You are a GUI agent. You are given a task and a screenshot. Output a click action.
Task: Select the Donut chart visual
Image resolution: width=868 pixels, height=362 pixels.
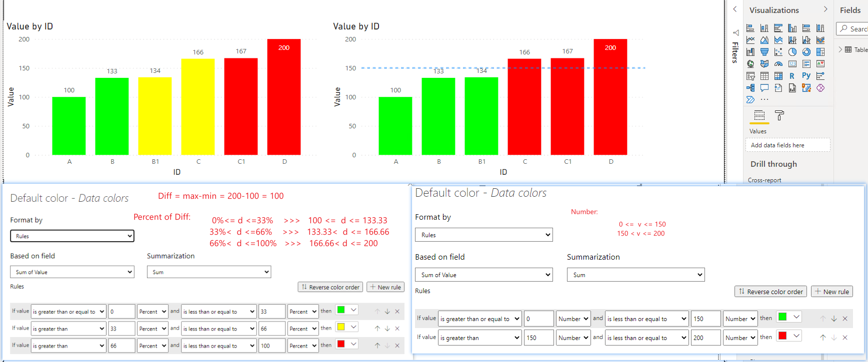click(x=806, y=52)
